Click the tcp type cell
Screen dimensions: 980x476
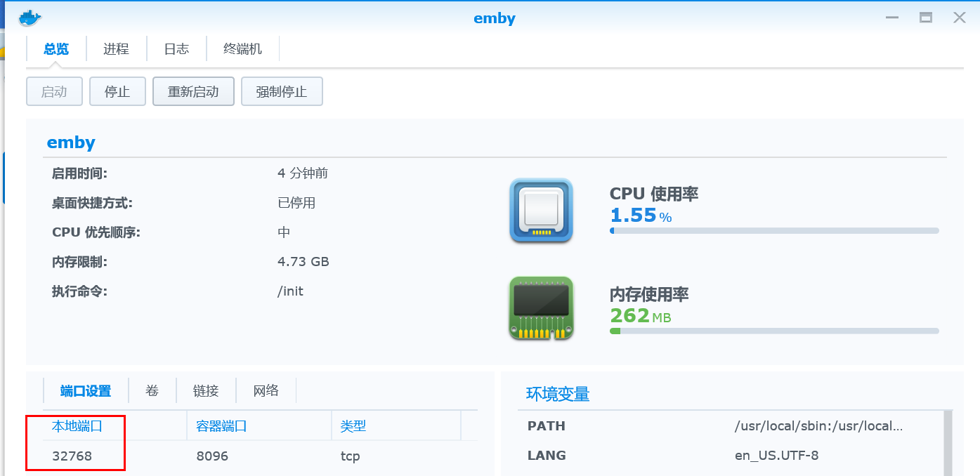[351, 456]
